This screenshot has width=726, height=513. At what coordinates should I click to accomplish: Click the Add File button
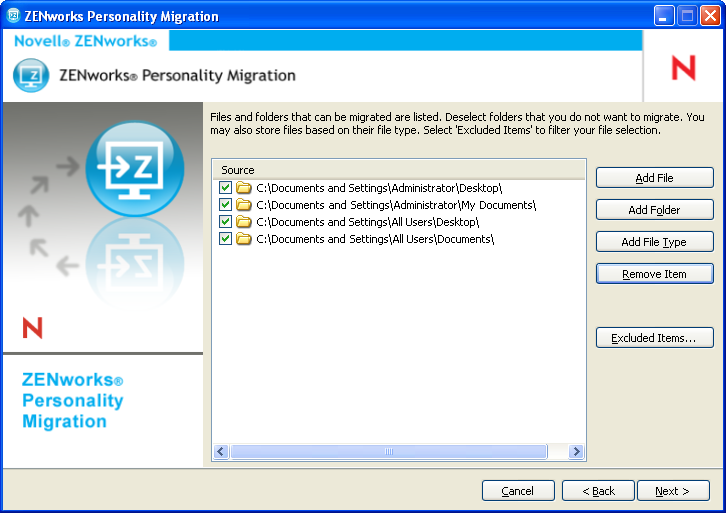pyautogui.click(x=654, y=178)
